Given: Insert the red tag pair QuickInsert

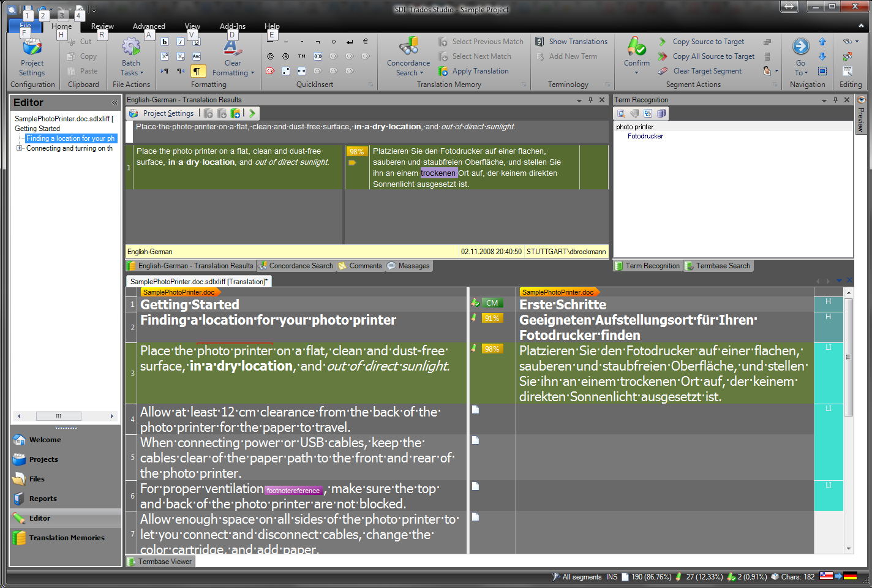Looking at the screenshot, I should [270, 71].
